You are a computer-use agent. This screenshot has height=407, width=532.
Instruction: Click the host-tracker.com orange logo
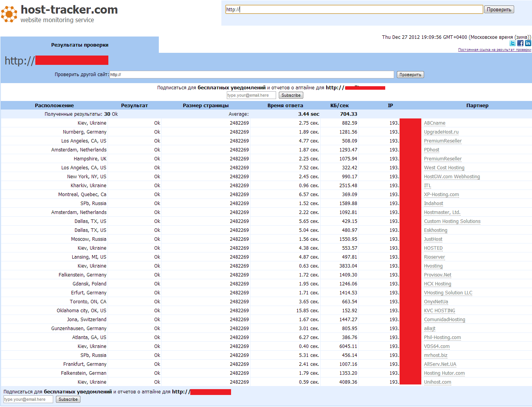coord(9,14)
